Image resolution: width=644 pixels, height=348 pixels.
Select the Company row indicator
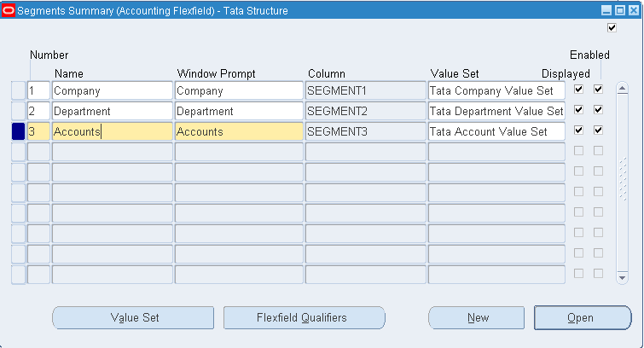click(x=17, y=90)
